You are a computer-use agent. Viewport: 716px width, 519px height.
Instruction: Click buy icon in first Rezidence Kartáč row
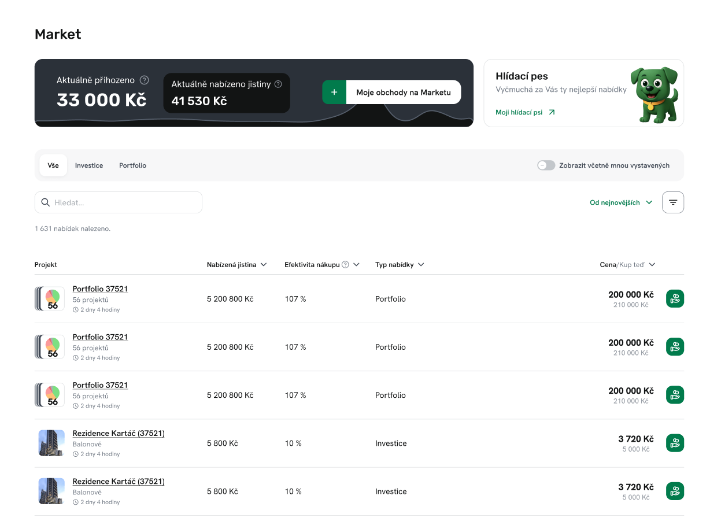point(675,443)
